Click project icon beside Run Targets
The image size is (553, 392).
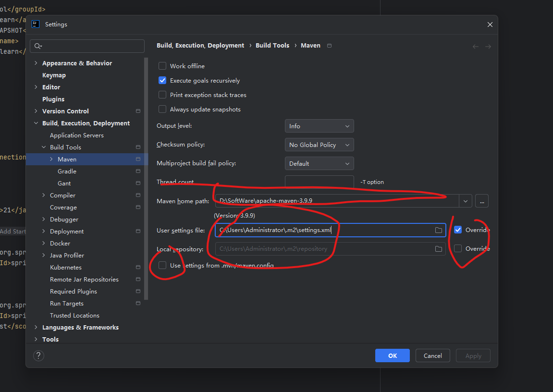pos(138,303)
